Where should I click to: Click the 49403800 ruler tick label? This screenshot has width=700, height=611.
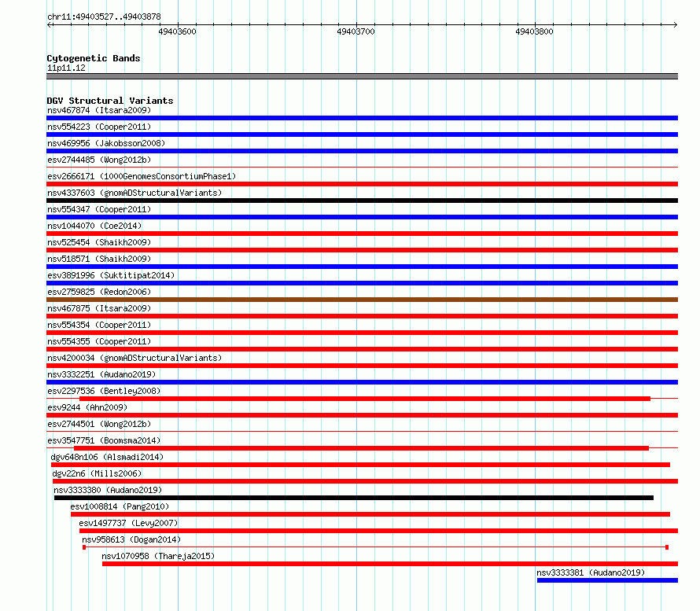point(534,31)
